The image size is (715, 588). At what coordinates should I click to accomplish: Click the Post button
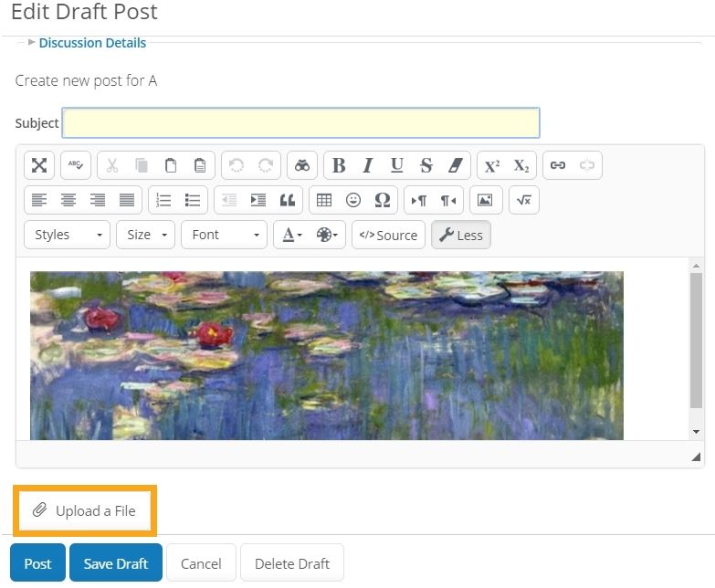click(x=37, y=563)
